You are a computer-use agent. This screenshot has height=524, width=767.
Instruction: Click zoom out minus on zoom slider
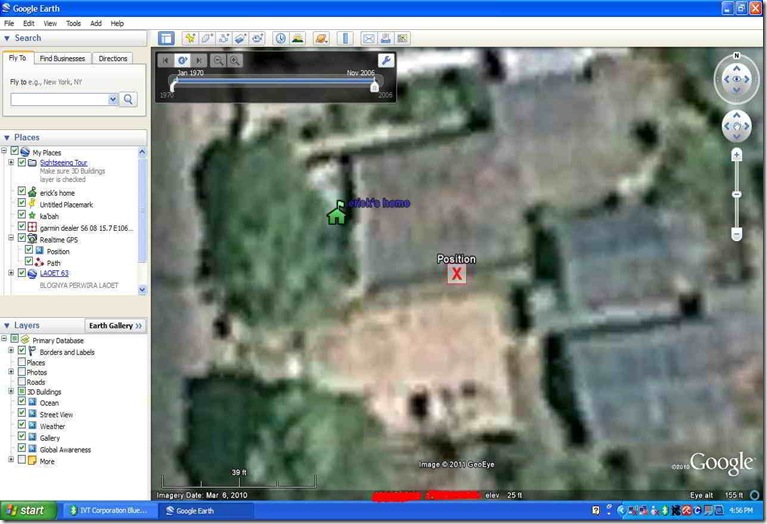[737, 235]
